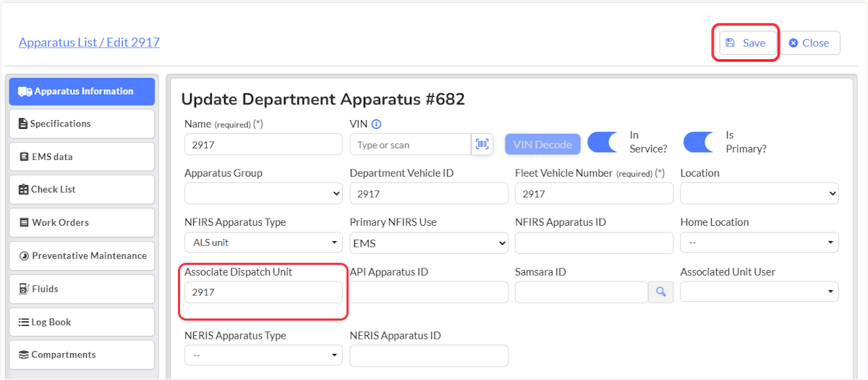Click the gauge icon beside Preventative Maintenance
868x380 pixels.
tap(24, 256)
